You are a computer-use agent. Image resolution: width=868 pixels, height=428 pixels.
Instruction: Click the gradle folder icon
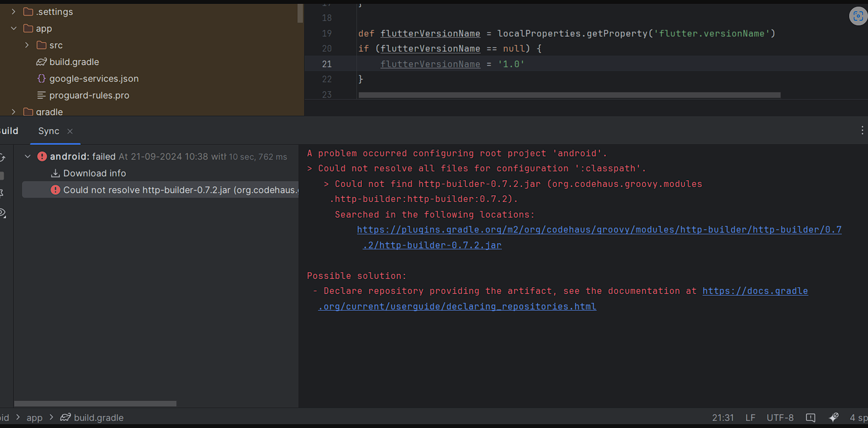tap(28, 112)
